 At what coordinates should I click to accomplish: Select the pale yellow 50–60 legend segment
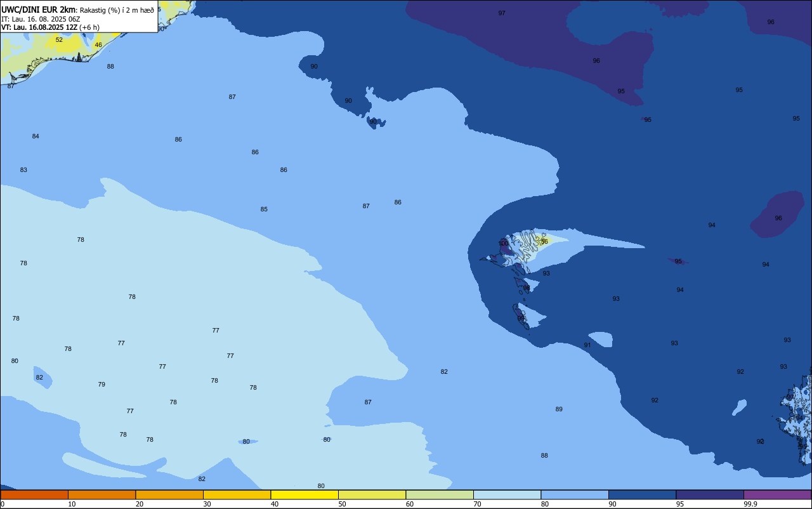point(372,494)
